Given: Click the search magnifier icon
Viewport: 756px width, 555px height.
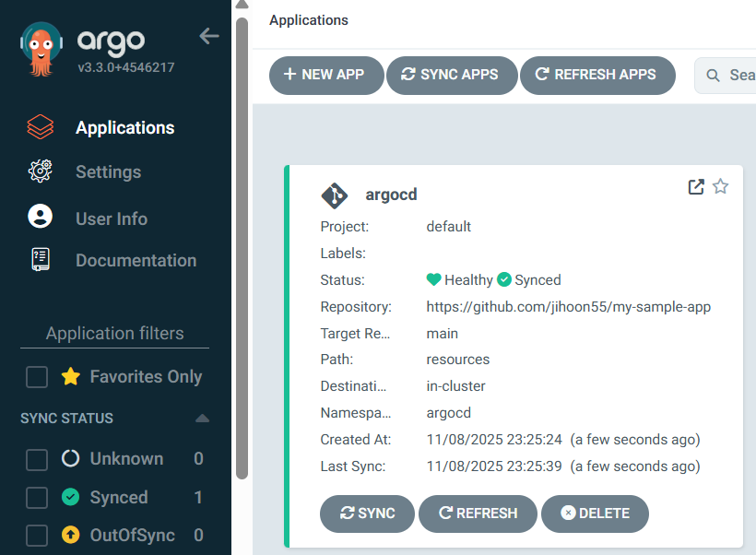Looking at the screenshot, I should (713, 76).
